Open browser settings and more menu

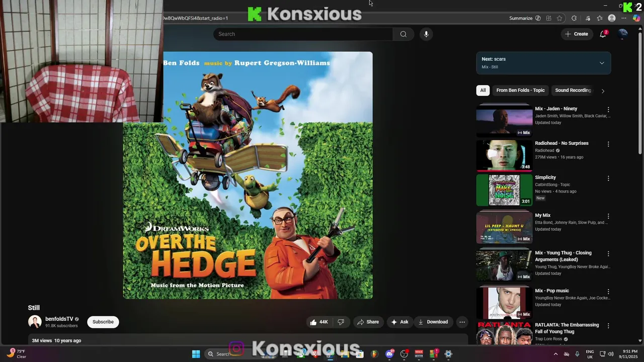[x=624, y=18]
